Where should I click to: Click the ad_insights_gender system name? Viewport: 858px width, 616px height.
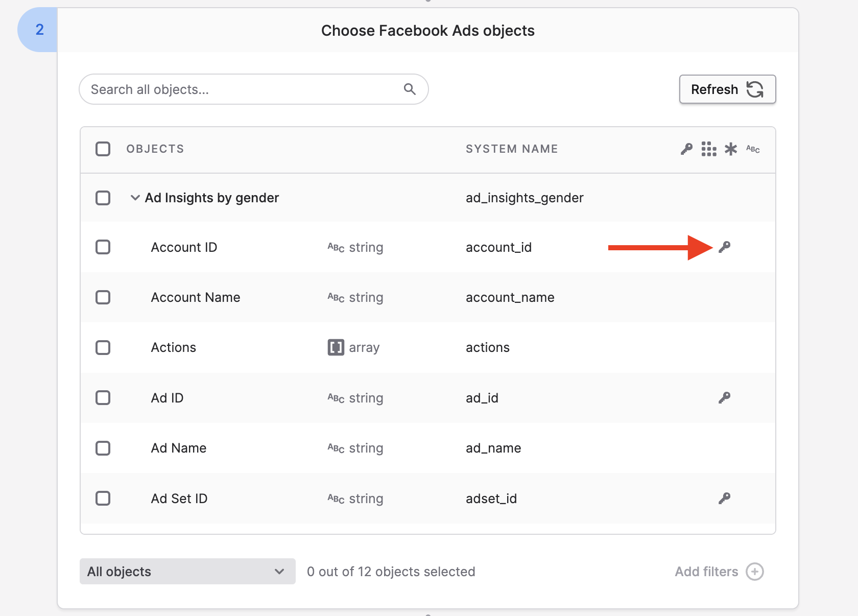coord(525,198)
